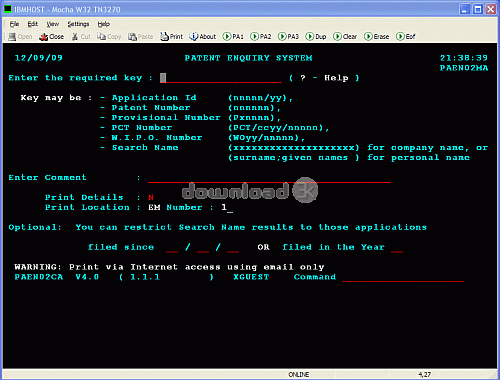Send the PA1 key from toolbar
This screenshot has width=500, height=380.
pos(233,37)
